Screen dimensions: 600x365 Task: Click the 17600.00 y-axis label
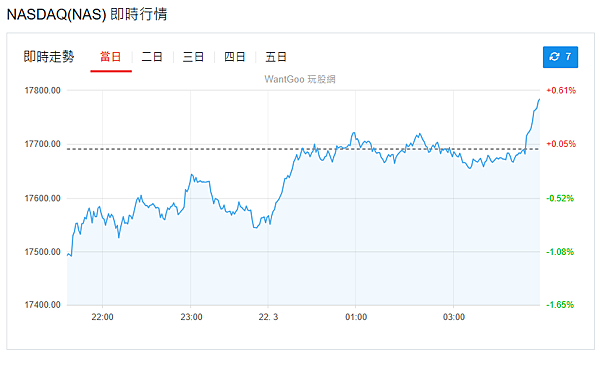tap(42, 198)
